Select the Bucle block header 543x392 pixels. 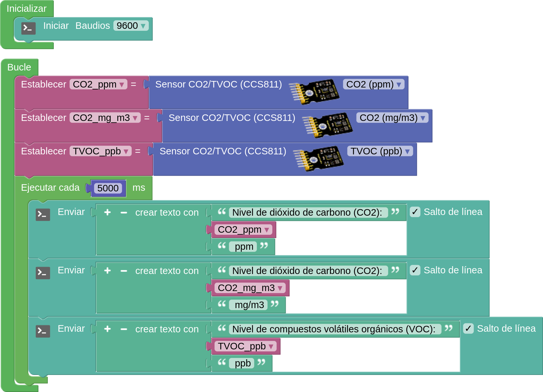[19, 67]
